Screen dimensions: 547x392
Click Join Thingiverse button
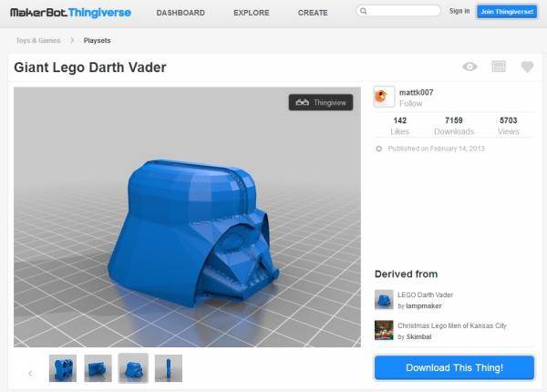507,12
